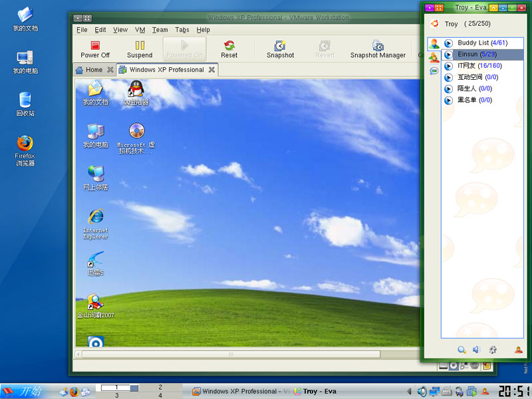Launch Firefox 浏览器 from host desktop
This screenshot has width=532, height=399.
(x=25, y=151)
